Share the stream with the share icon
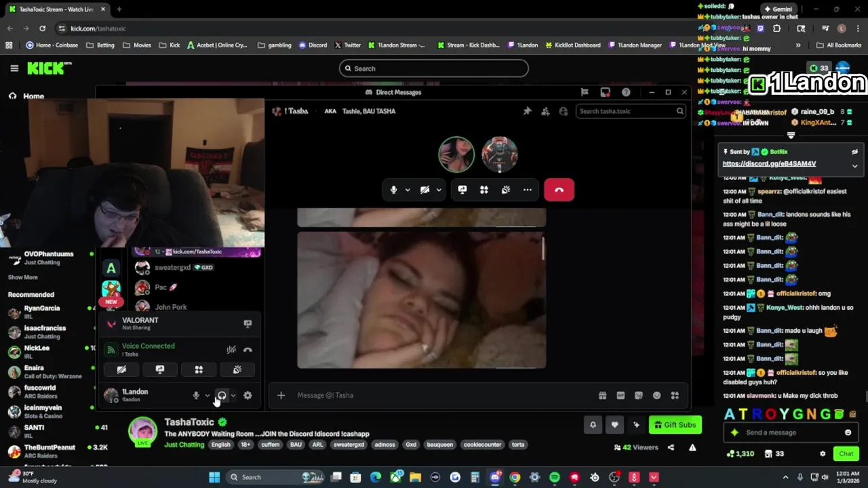Viewport: 868px width, 488px height. tap(671, 447)
